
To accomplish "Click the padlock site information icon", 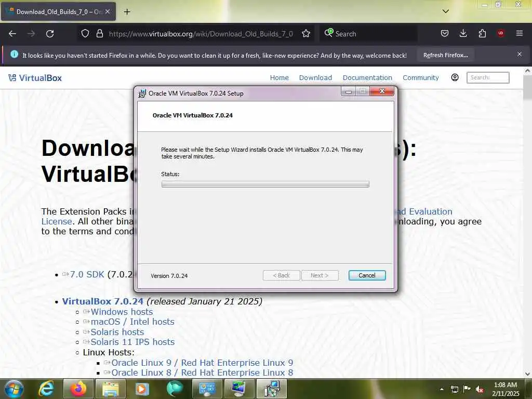I will pyautogui.click(x=99, y=34).
